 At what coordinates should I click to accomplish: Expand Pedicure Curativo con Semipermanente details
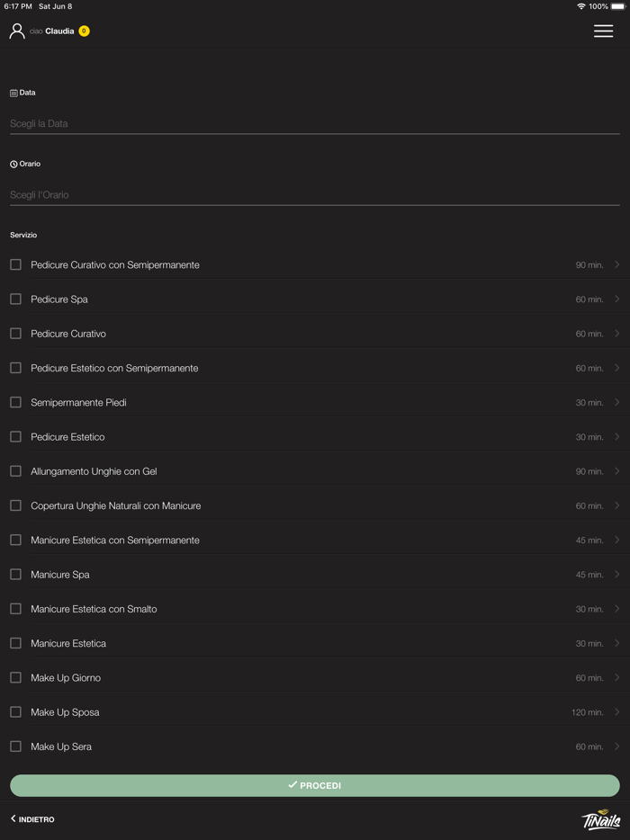[x=616, y=265]
